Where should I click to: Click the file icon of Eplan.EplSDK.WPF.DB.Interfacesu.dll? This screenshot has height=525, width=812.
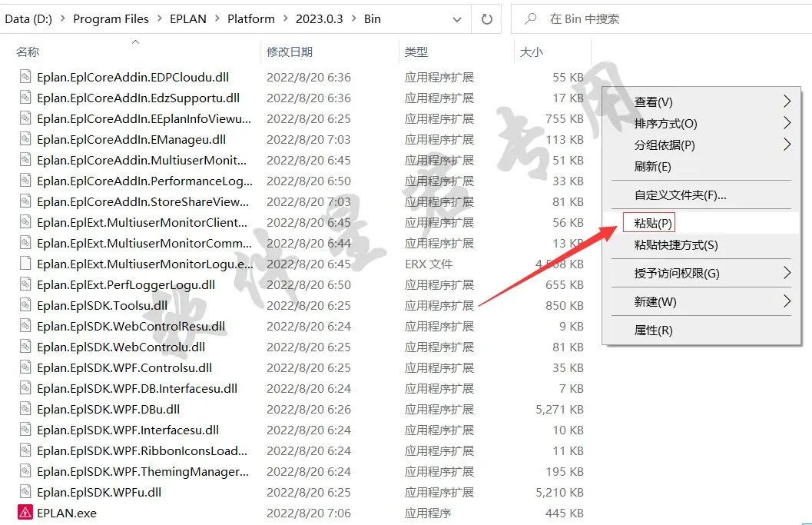[x=25, y=387]
